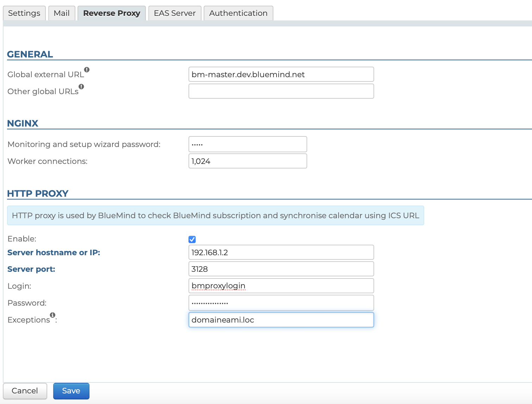Click info icon next to Global external URL
Screen dimensions: 532x404
coord(87,70)
